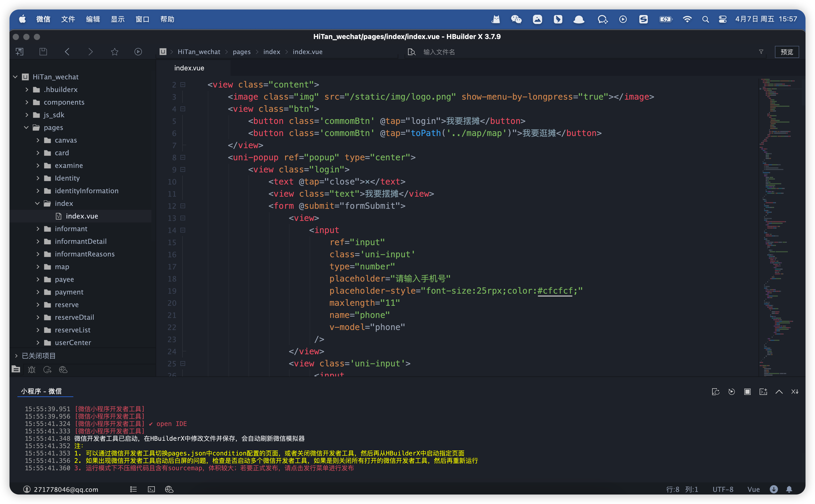Collapse the pages folder
The width and height of the screenshot is (815, 504).
point(26,128)
